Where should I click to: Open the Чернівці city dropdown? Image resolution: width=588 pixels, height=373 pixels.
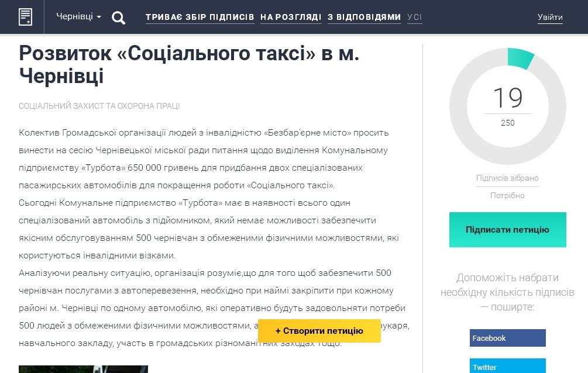(75, 16)
